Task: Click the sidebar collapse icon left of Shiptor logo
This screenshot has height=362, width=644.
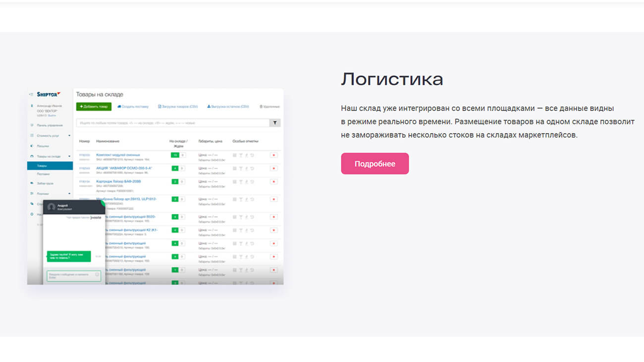Action: 31,94
